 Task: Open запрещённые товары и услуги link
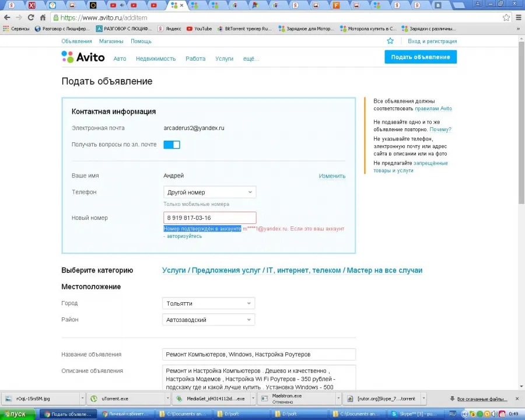coord(411,167)
